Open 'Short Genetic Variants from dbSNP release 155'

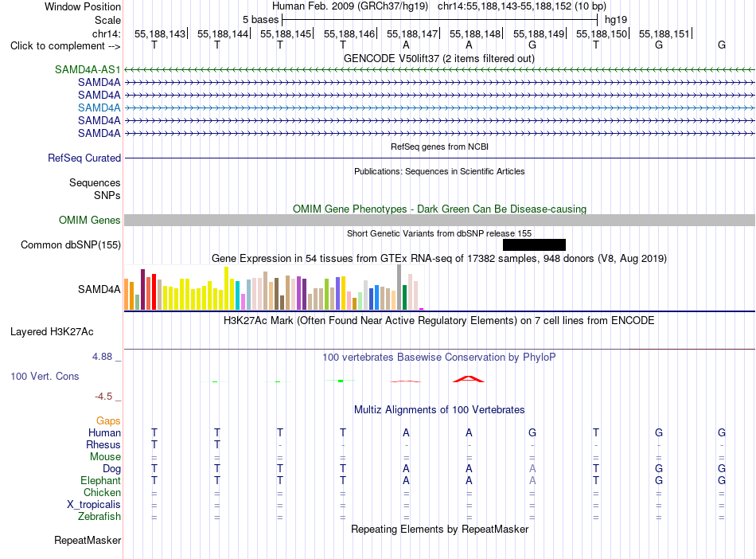click(x=438, y=233)
